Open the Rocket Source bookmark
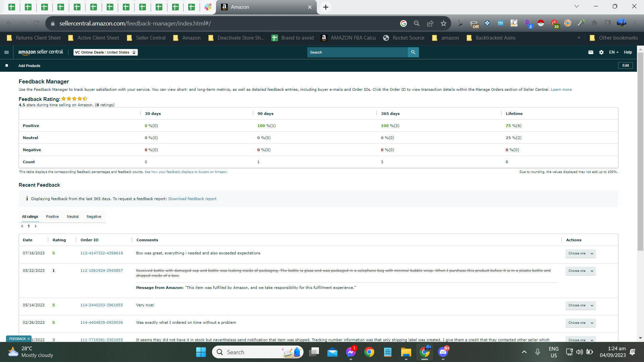The image size is (644, 362). coord(404,38)
